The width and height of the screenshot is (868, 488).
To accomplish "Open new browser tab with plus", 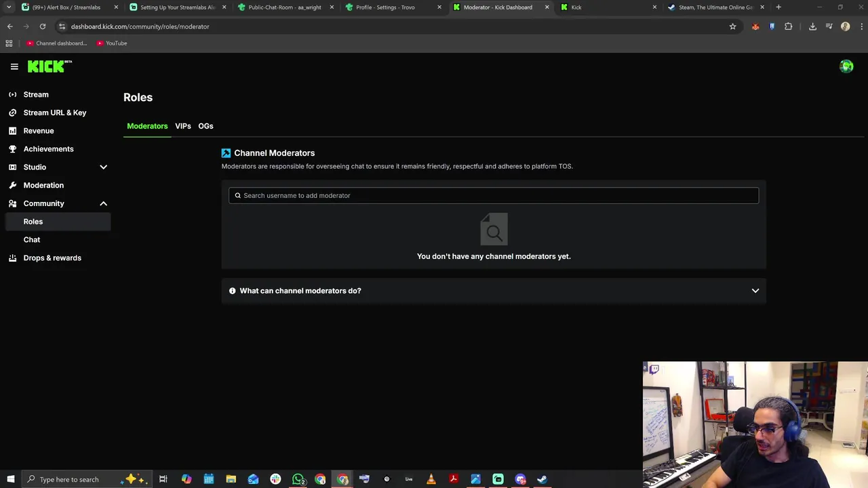I will click(x=778, y=7).
